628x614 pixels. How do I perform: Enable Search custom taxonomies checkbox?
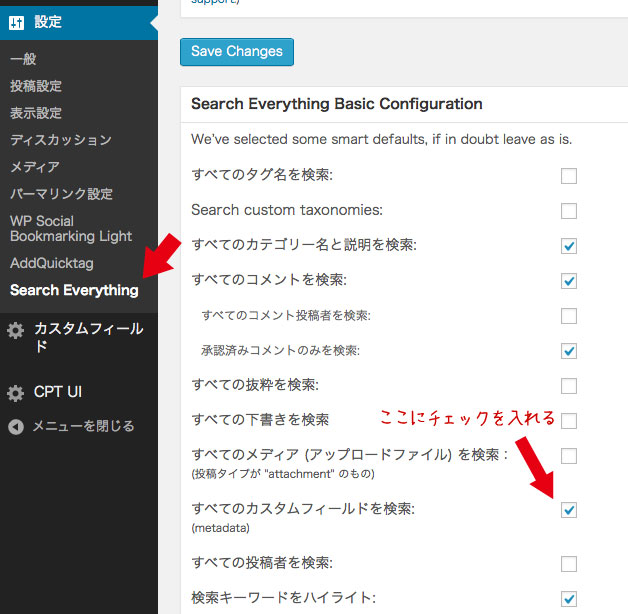pyautogui.click(x=569, y=211)
